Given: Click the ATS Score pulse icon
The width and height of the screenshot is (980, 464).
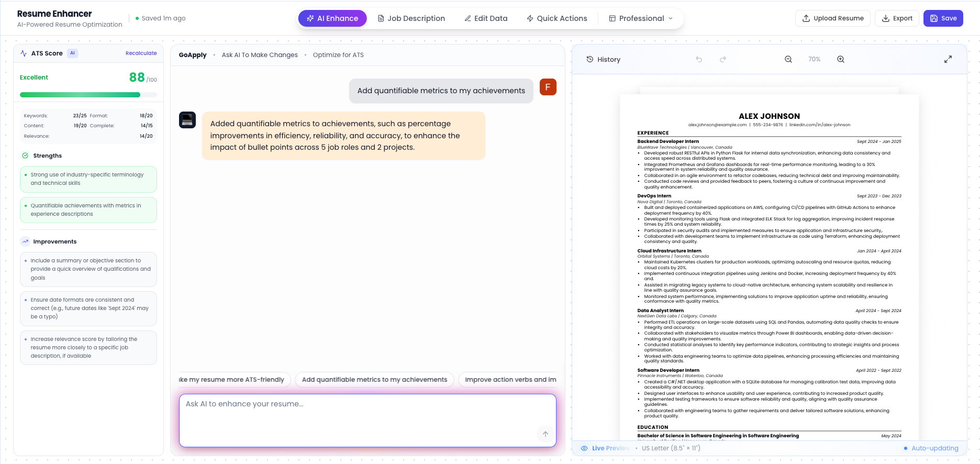Looking at the screenshot, I should coord(24,53).
